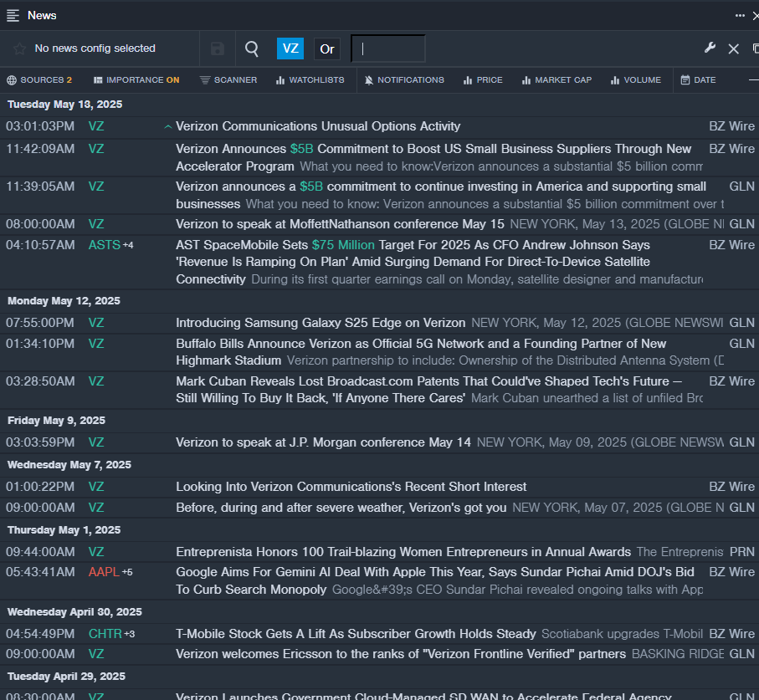Viewport: 759px width, 700px height.
Task: Open the Price filter
Action: (483, 79)
